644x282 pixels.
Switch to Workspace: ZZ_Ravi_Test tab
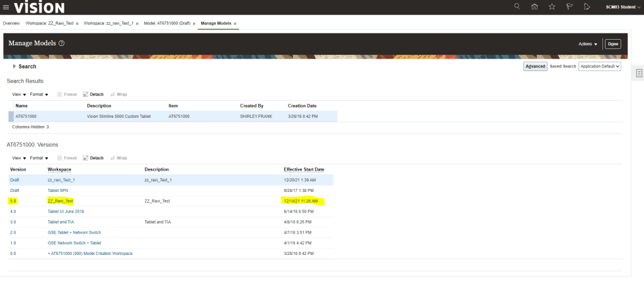[49, 23]
